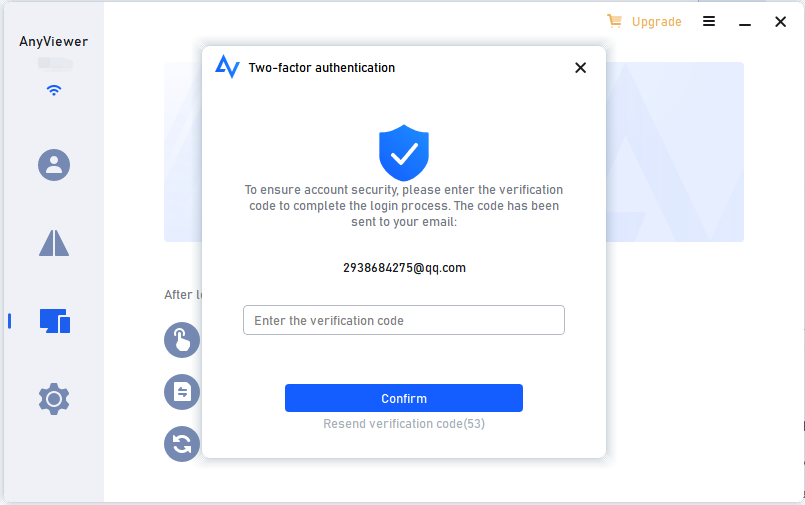Click the verification code input field
The width and height of the screenshot is (805, 505).
coord(404,320)
